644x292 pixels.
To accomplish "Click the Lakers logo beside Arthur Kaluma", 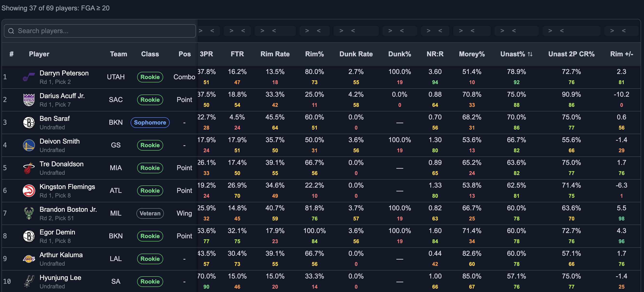I will click(x=29, y=259).
